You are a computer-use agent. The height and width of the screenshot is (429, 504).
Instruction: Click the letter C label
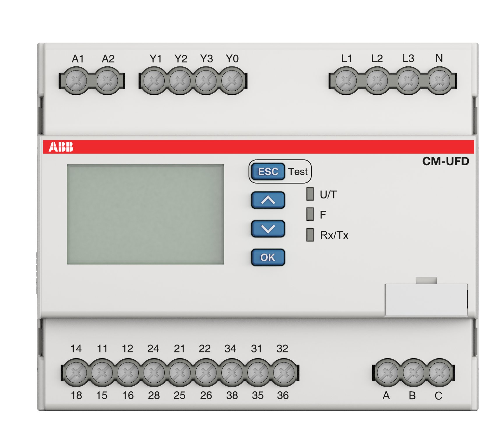click(438, 396)
